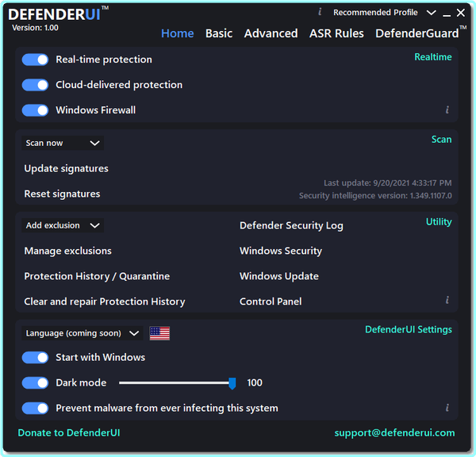Click the Version: 1.00 text
Image resolution: width=476 pixels, height=457 pixels.
click(x=35, y=28)
